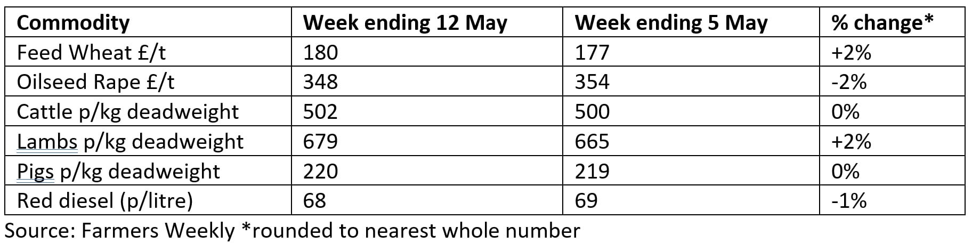Select the Oilseed Rape £/t row label
The image size is (980, 243).
(x=95, y=82)
